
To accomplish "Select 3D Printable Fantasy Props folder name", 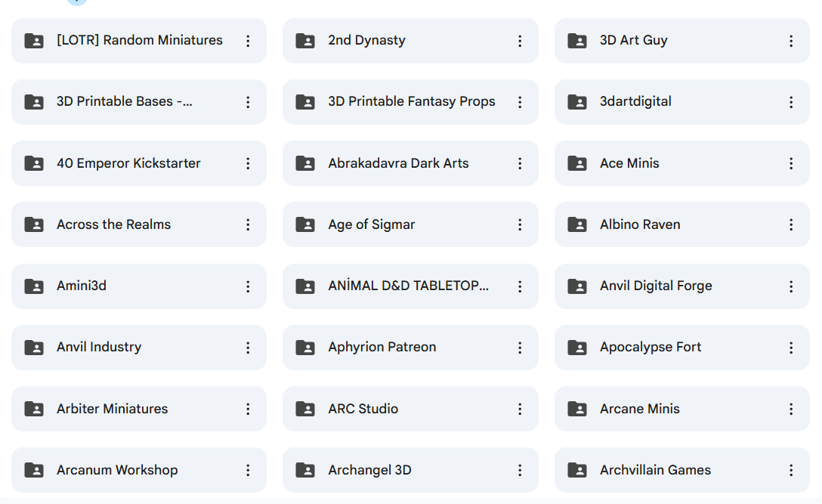I will 412,102.
